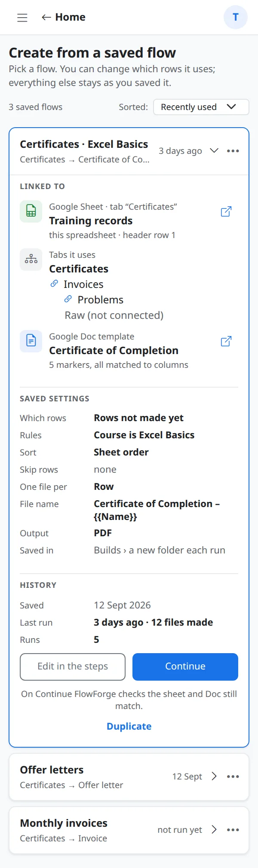This screenshot has width=258, height=868.
Task: Expand the Offer letters flow
Action: [214, 776]
